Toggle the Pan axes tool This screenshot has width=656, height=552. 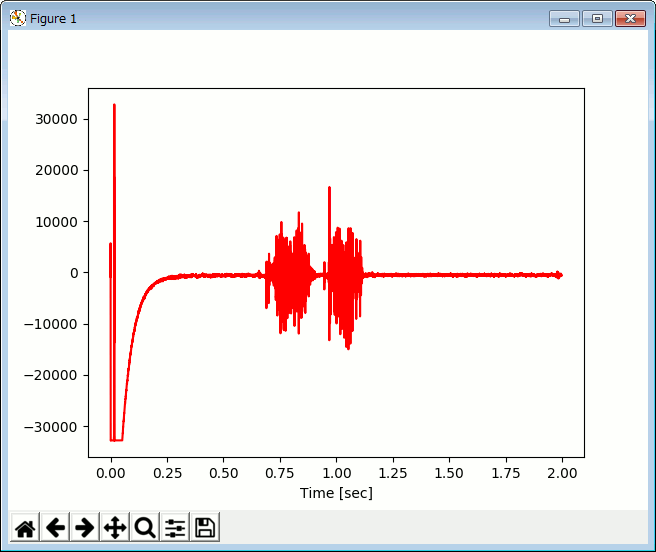(115, 527)
